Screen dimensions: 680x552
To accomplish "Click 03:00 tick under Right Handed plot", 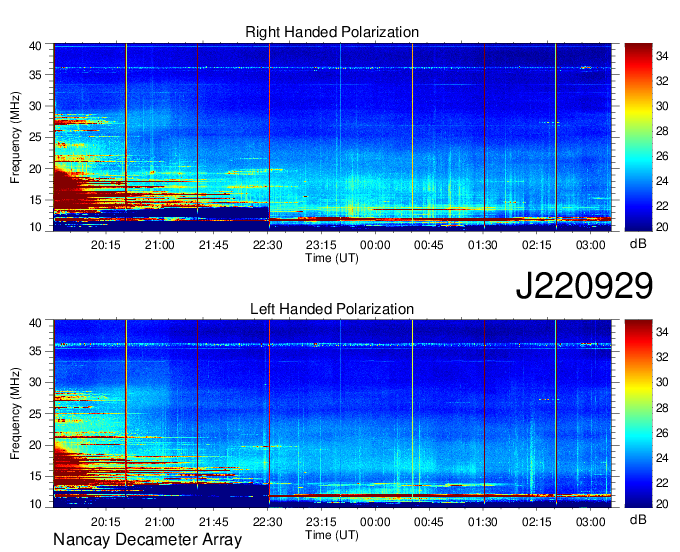I will (591, 245).
